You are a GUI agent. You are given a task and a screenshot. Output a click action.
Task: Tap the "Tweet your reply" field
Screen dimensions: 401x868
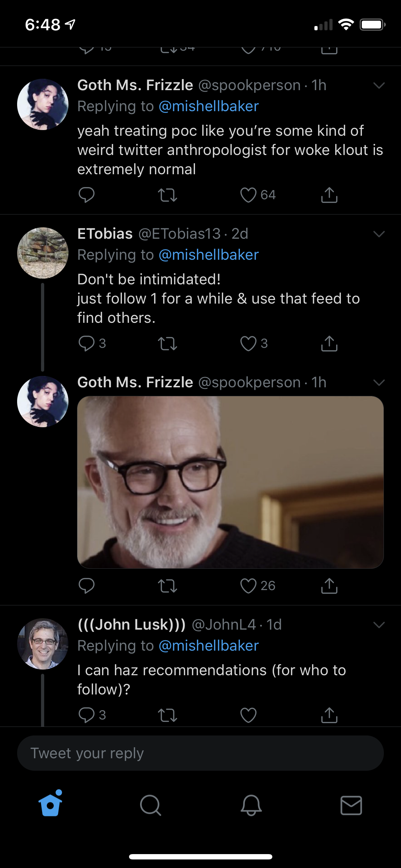pos(200,753)
